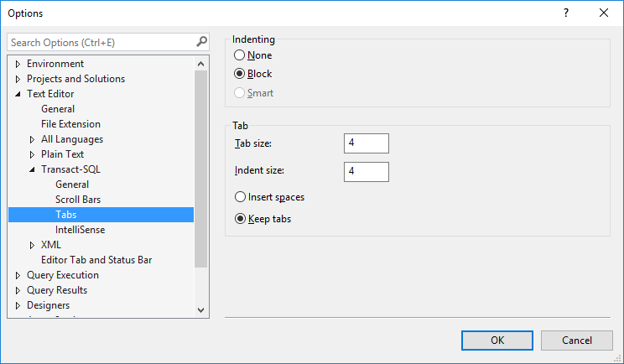Screen dimensions: 624x364
Task: Select Query Execution tree label
Action: click(62, 275)
